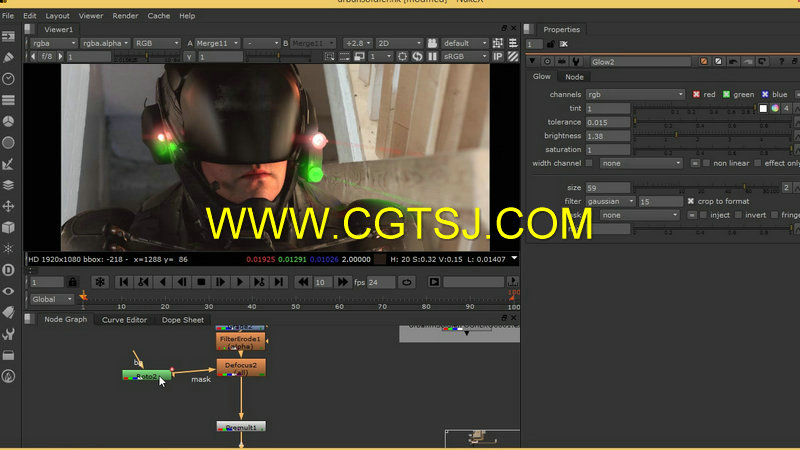Image resolution: width=800 pixels, height=450 pixels.
Task: Jump to the last frame
Action: 279,282
